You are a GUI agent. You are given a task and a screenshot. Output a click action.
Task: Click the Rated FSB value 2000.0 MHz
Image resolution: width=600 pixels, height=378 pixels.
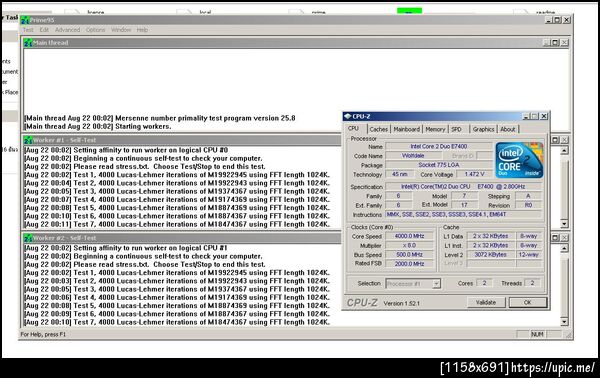point(410,264)
